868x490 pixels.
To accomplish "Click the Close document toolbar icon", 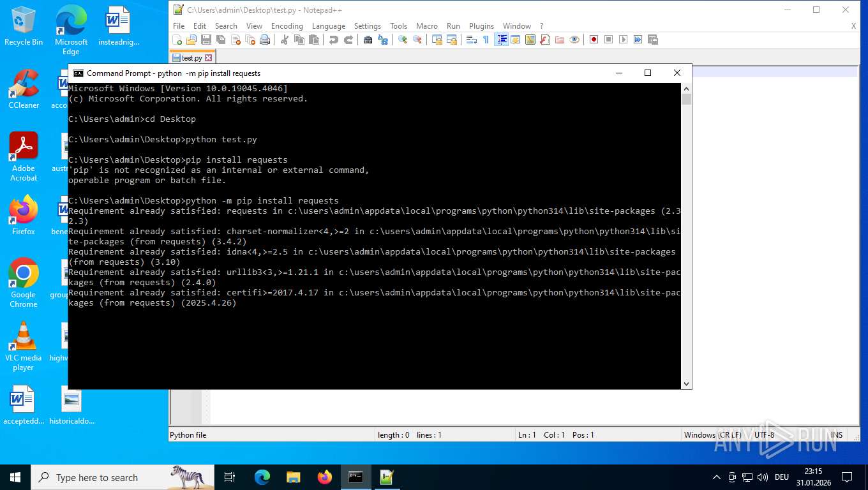I will click(236, 40).
